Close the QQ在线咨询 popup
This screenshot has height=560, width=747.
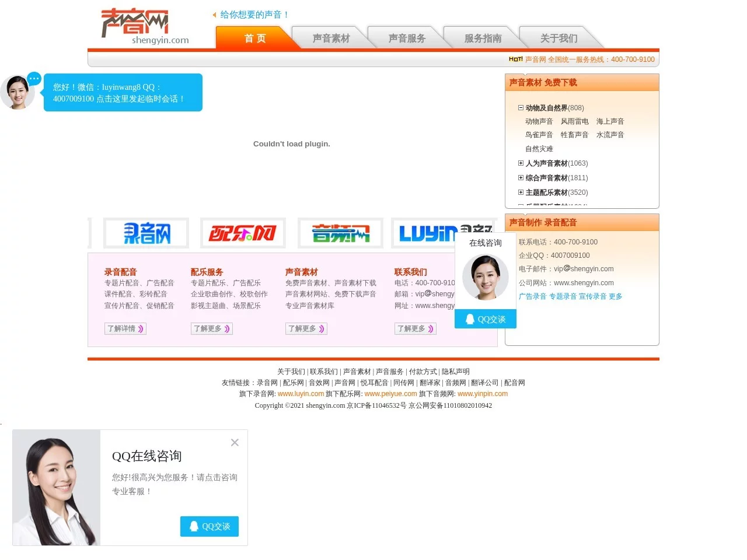235,443
